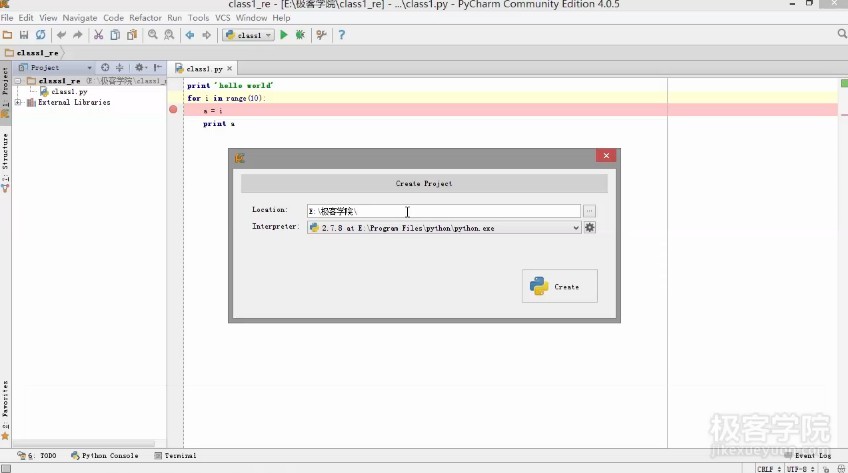Click the Create button in dialog
The width and height of the screenshot is (848, 473).
click(x=560, y=286)
